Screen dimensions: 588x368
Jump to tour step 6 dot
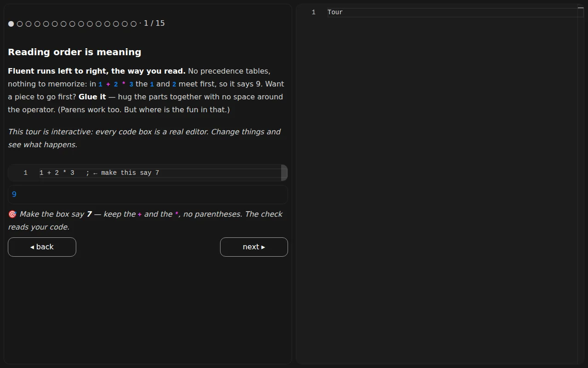55,24
